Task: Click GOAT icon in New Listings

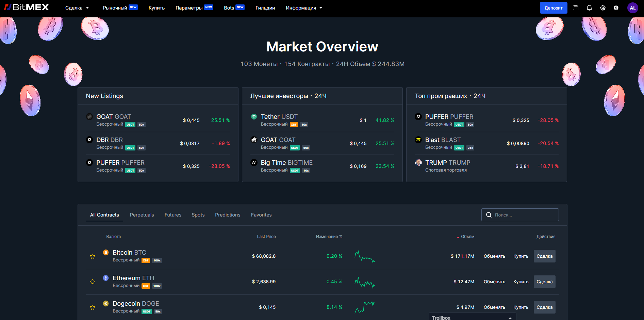Action: tap(89, 116)
